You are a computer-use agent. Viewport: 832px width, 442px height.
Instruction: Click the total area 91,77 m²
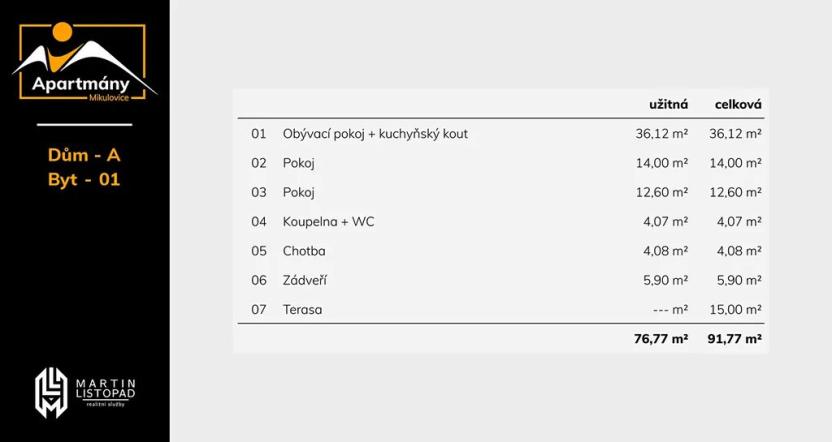pyautogui.click(x=734, y=339)
